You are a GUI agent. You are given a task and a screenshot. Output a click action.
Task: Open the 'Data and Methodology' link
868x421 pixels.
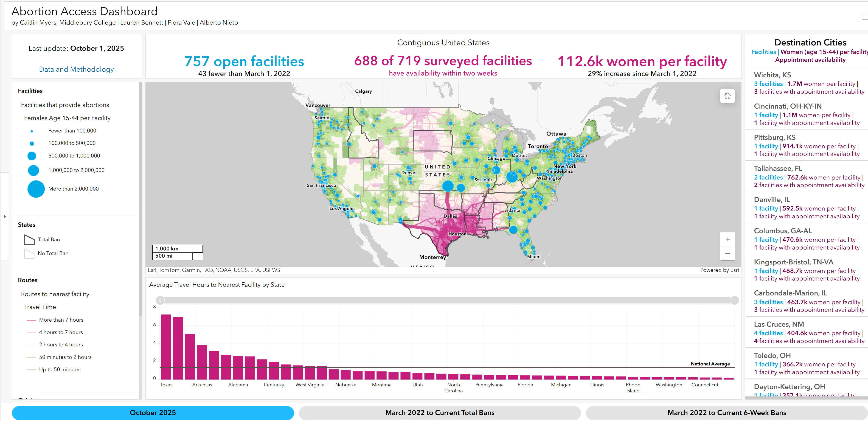pos(76,69)
